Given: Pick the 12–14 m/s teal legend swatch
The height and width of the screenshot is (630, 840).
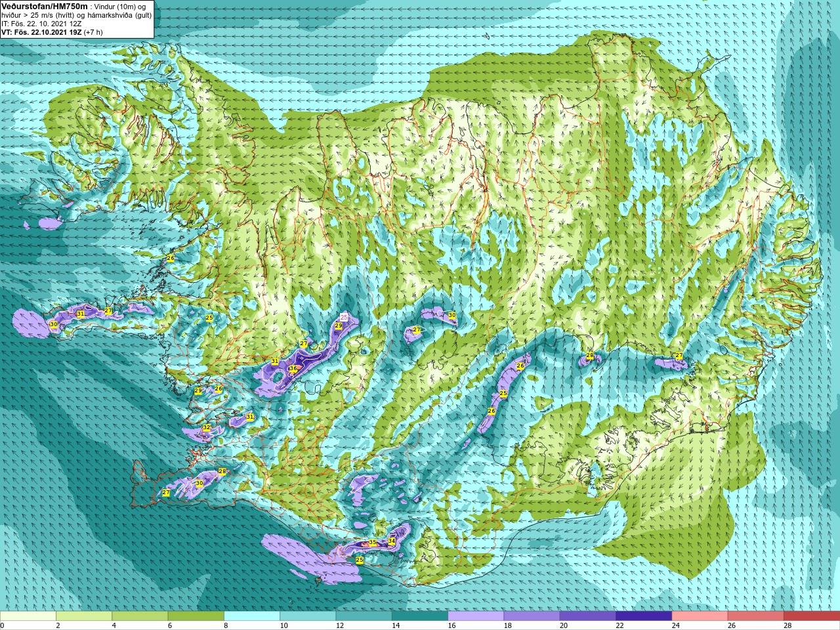Looking at the screenshot, I should (x=364, y=616).
